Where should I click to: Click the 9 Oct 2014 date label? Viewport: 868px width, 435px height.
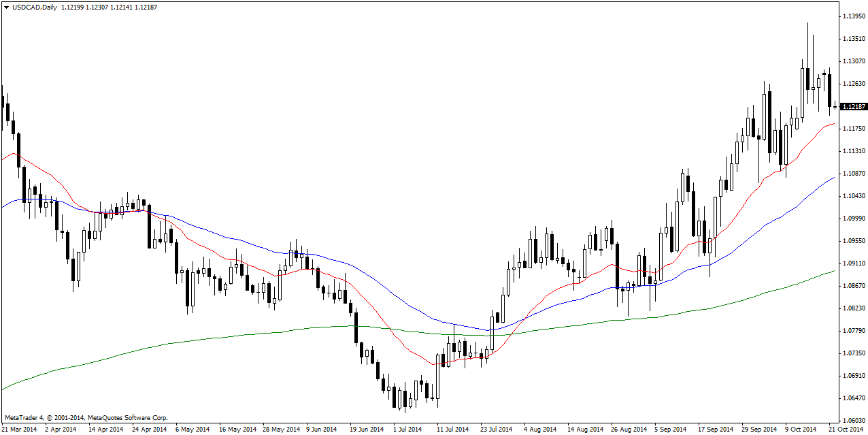pos(800,430)
